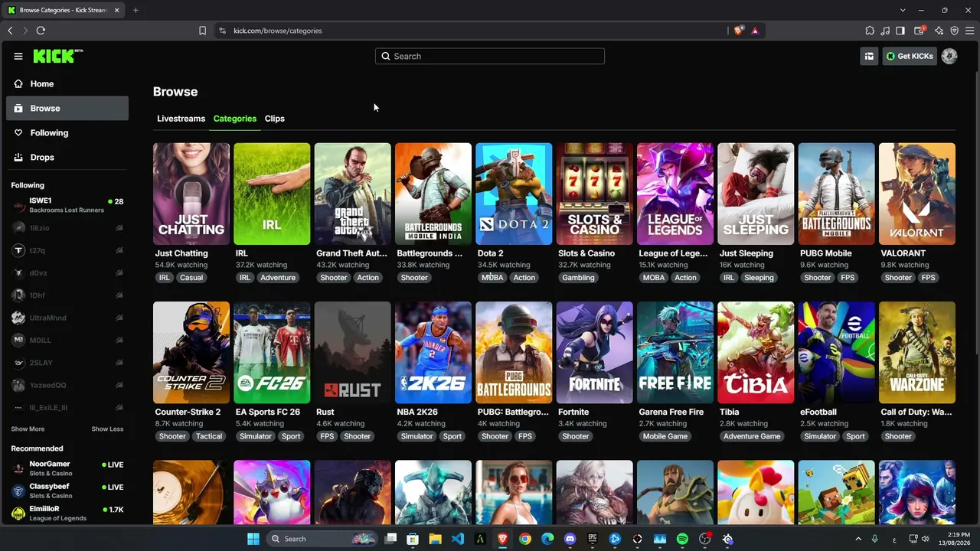This screenshot has width=980, height=551.
Task: Show less followed channels
Action: 107,429
